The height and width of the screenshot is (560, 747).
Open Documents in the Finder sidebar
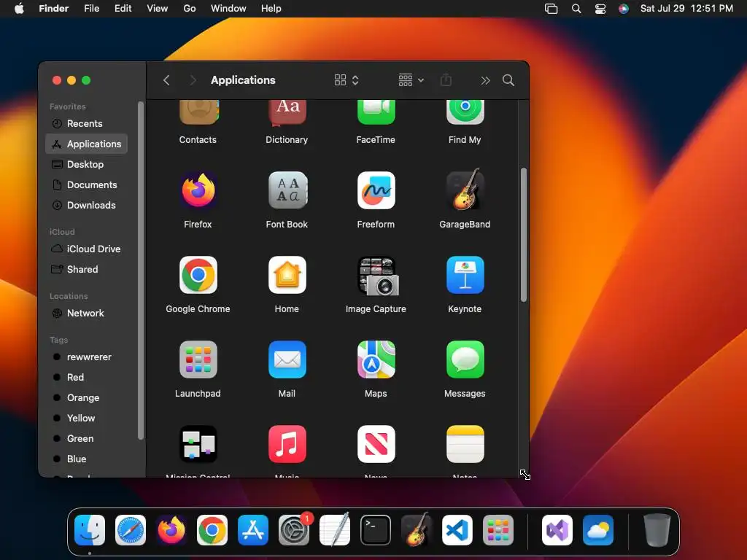[x=86, y=184]
